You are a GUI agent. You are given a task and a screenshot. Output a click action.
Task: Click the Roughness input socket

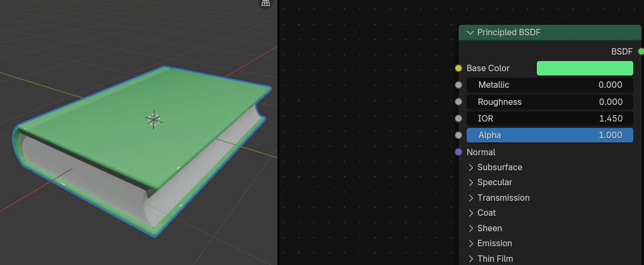coord(459,102)
